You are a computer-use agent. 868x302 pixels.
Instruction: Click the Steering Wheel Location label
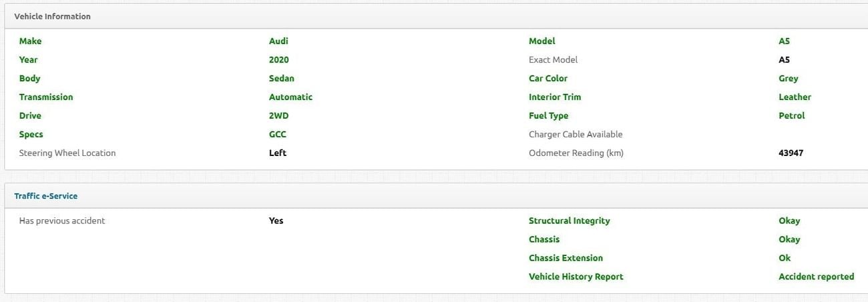point(67,153)
